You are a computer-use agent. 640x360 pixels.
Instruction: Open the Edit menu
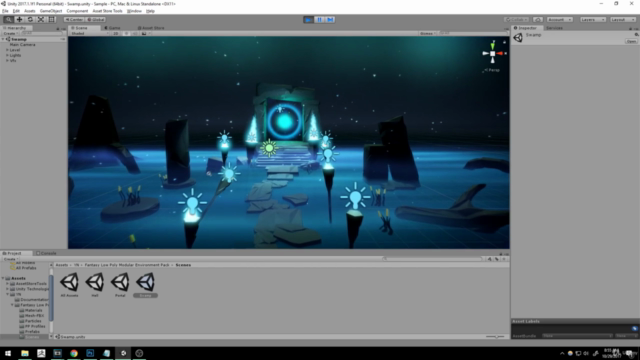16,11
